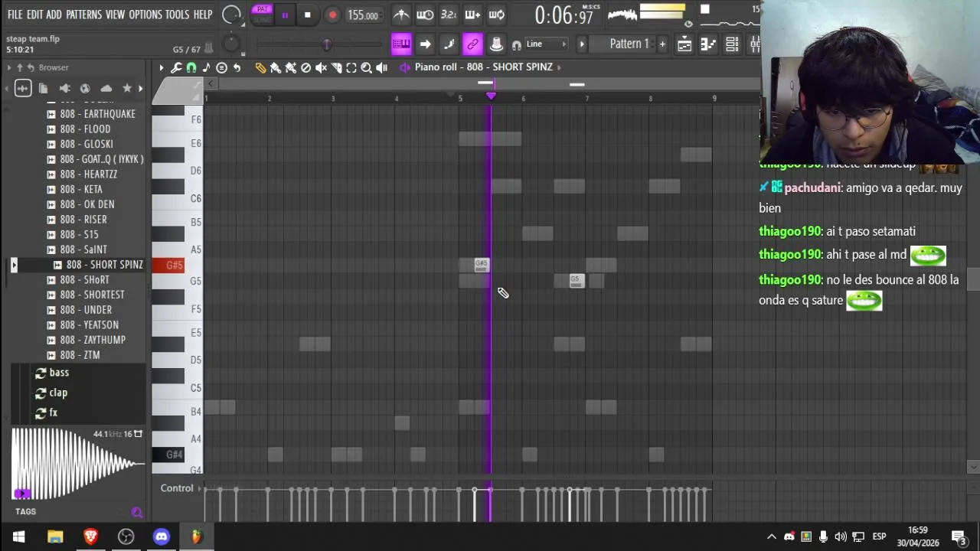Toggle the purple link multilink controllers icon
This screenshot has height=551, width=980.
[472, 44]
